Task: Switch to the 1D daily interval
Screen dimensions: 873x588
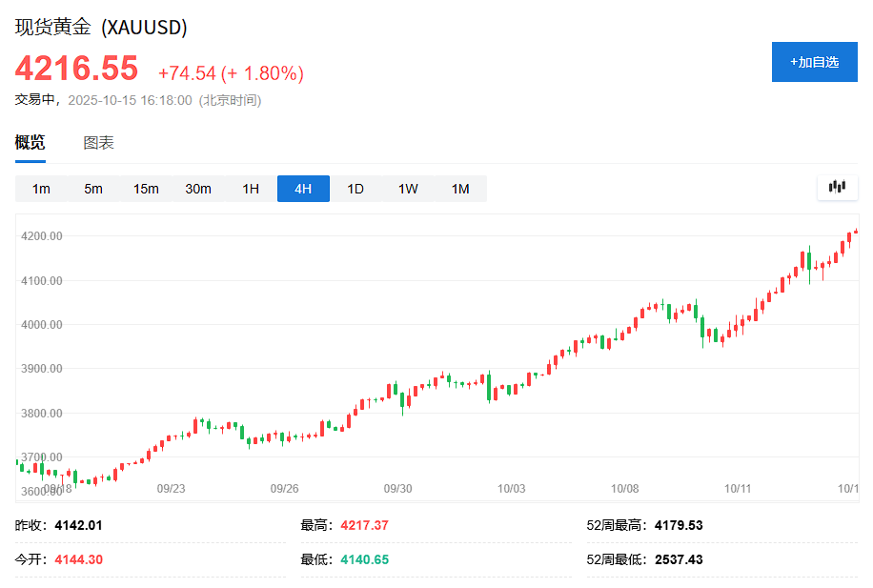Action: pyautogui.click(x=355, y=189)
